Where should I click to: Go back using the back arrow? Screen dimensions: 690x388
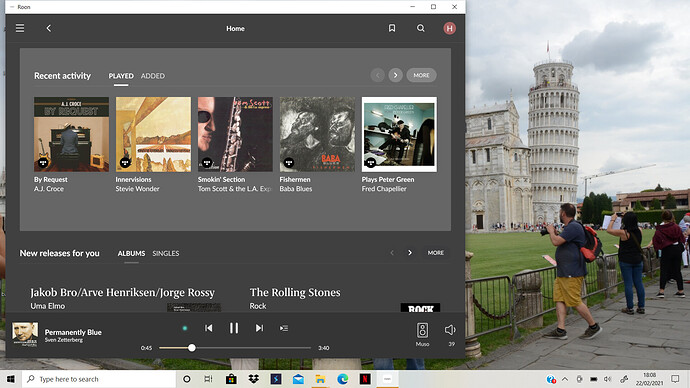pyautogui.click(x=49, y=28)
